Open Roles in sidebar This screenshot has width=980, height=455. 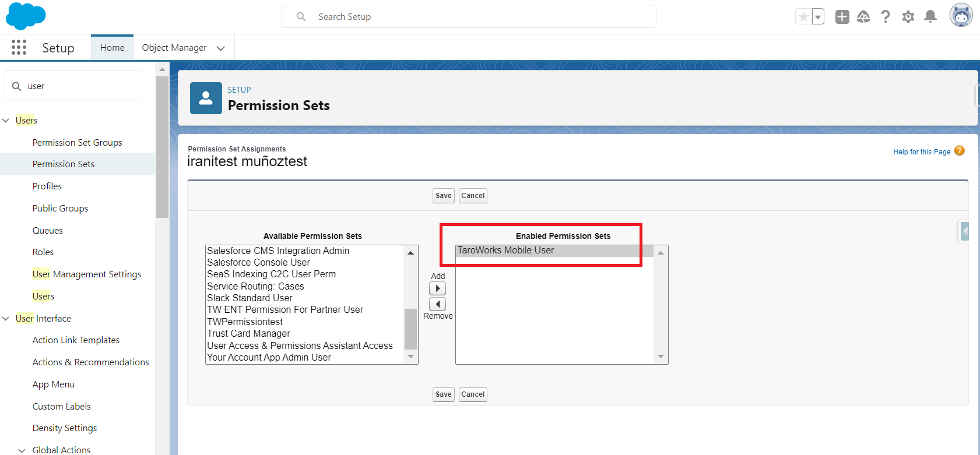pos(43,252)
